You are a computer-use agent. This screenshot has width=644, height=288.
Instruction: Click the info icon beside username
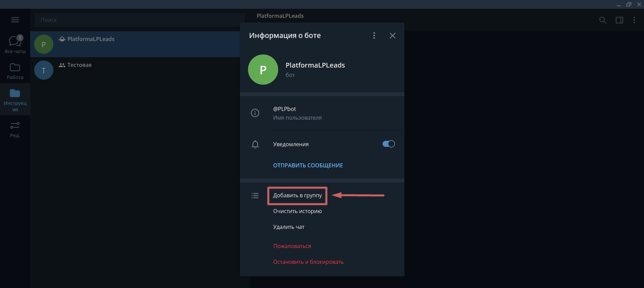point(255,113)
